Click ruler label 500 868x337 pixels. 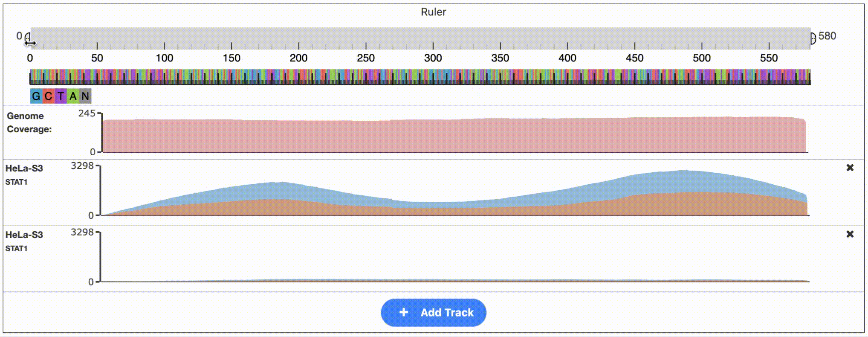click(702, 58)
